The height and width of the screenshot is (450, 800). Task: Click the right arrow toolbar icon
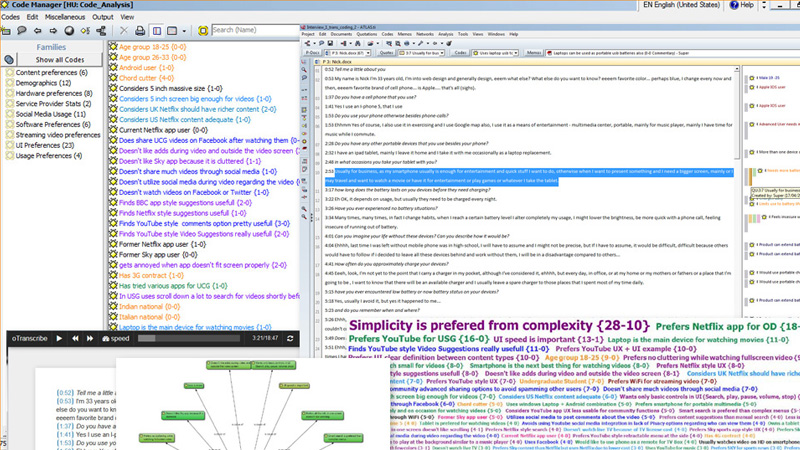pos(53,31)
